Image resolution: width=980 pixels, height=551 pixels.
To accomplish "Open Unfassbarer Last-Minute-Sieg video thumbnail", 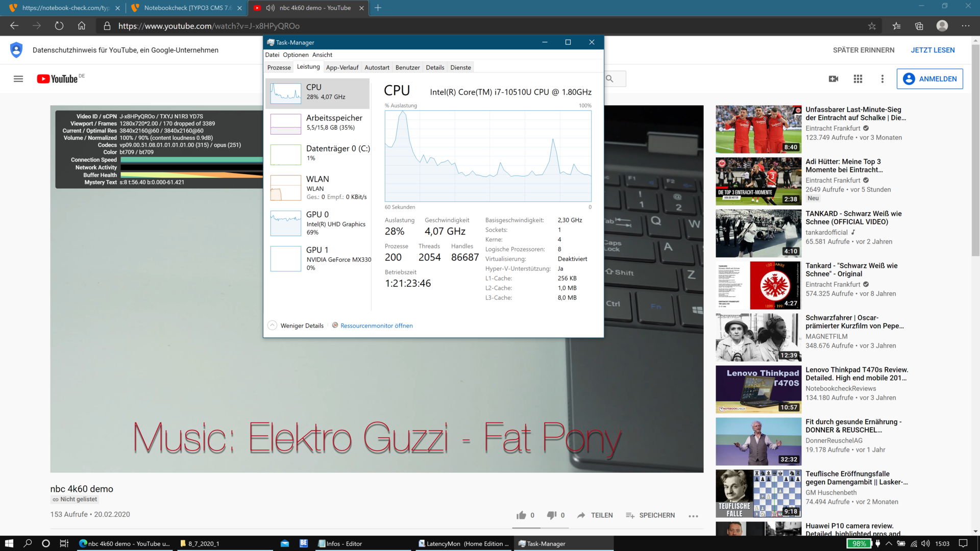I will point(758,129).
